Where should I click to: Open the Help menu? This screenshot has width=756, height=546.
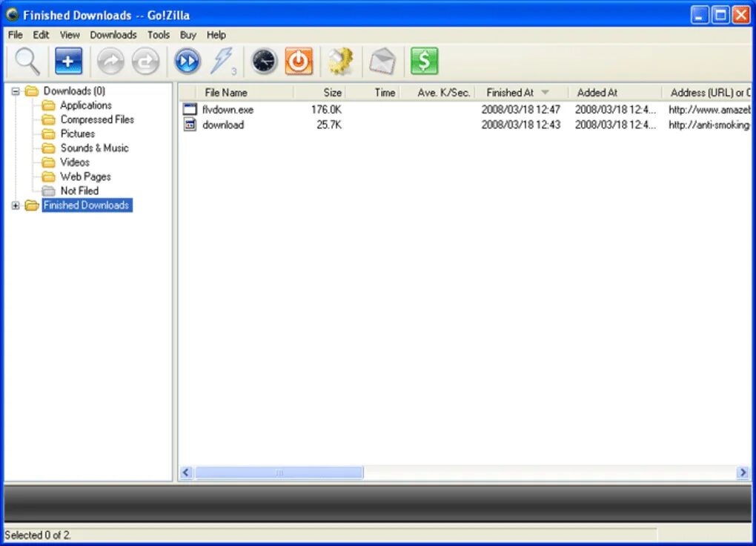click(x=216, y=35)
